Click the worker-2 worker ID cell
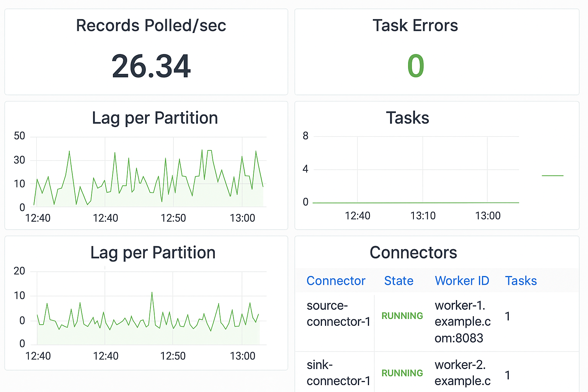Image resolution: width=588 pixels, height=392 pixels. 462,373
